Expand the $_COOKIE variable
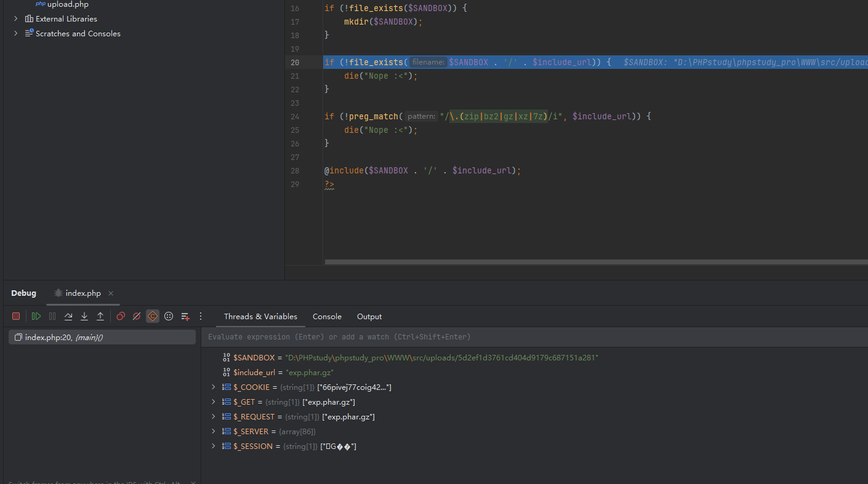868x484 pixels. [214, 387]
